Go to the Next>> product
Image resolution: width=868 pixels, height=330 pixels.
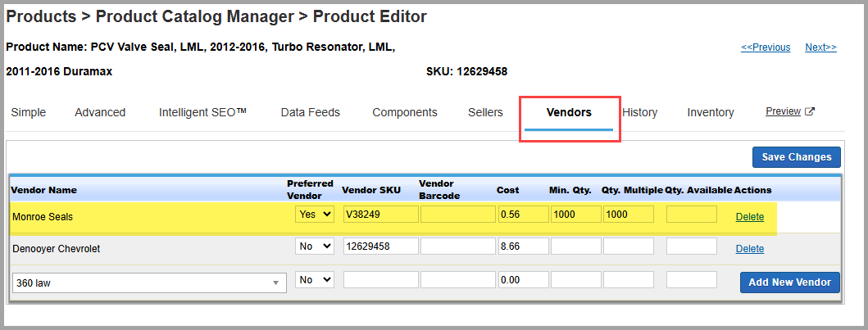point(821,47)
